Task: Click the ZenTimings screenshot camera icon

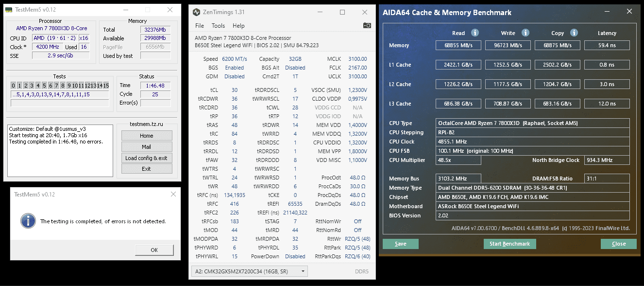Action: [367, 25]
